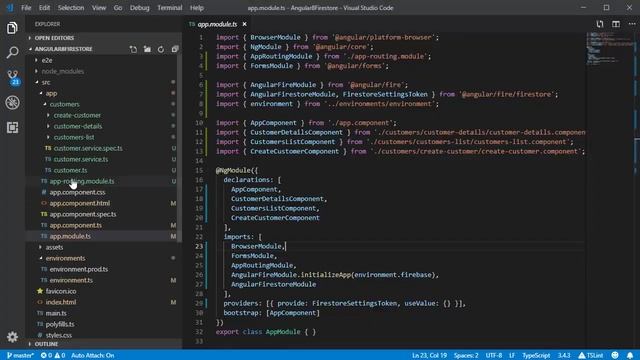Open the Selection menu

pyautogui.click(x=71, y=8)
